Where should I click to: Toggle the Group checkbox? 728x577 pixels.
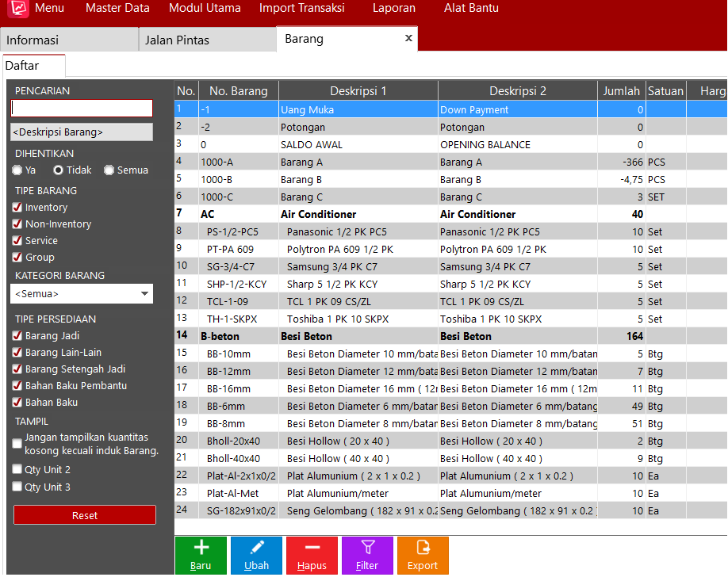point(17,257)
